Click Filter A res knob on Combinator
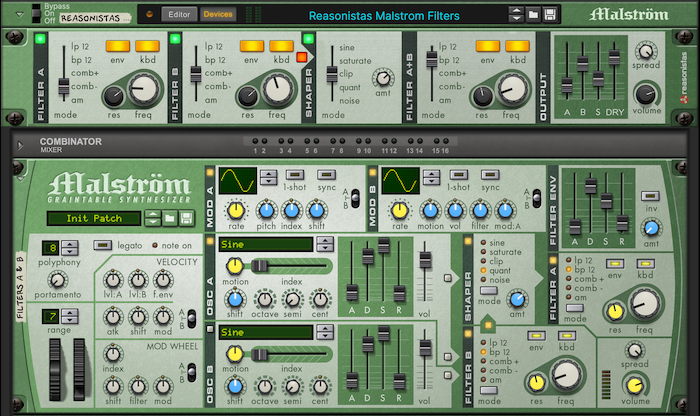This screenshot has height=416, width=700. 114,96
